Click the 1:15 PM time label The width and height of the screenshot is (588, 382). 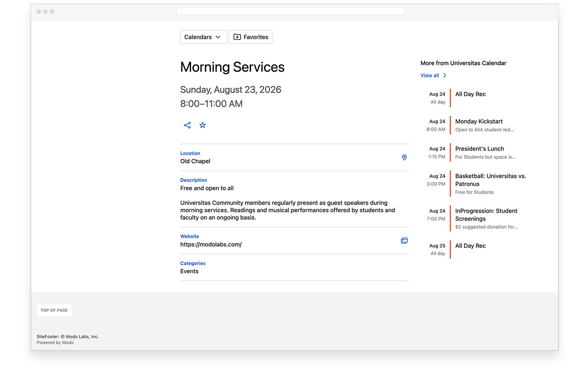437,157
